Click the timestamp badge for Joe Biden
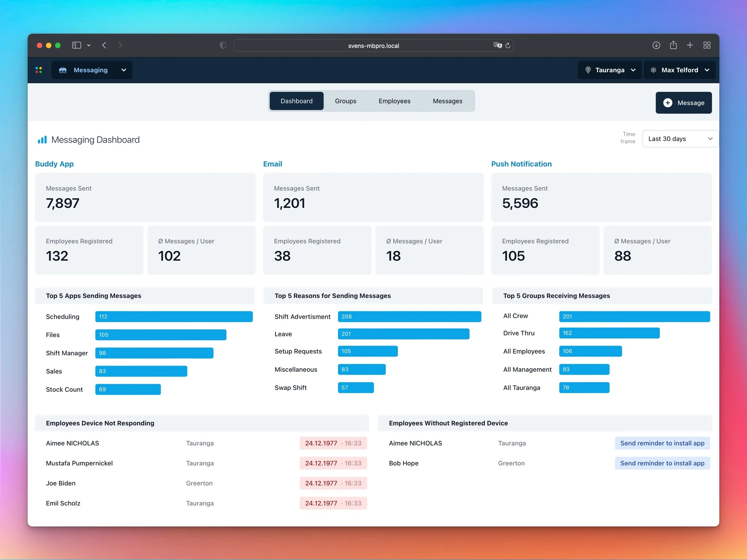 (333, 483)
